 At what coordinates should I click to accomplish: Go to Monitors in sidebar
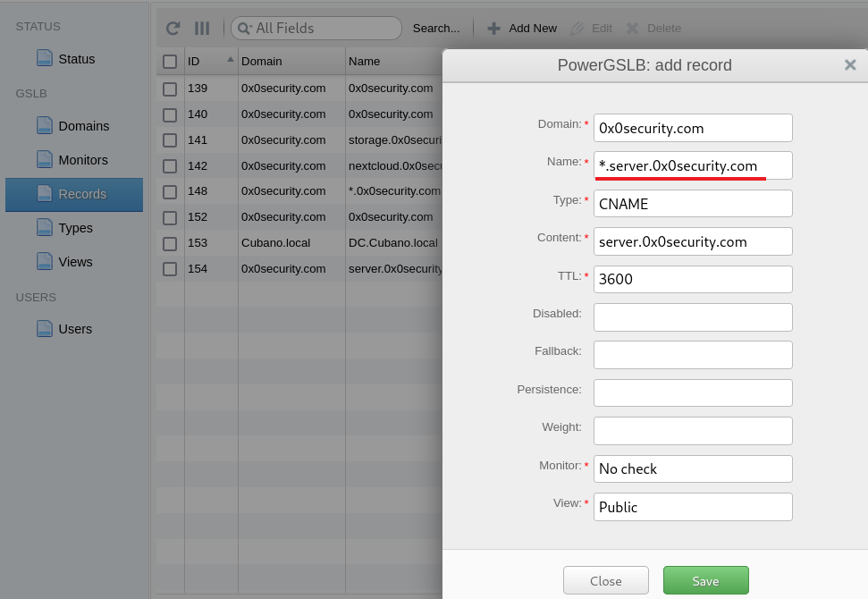coord(82,160)
